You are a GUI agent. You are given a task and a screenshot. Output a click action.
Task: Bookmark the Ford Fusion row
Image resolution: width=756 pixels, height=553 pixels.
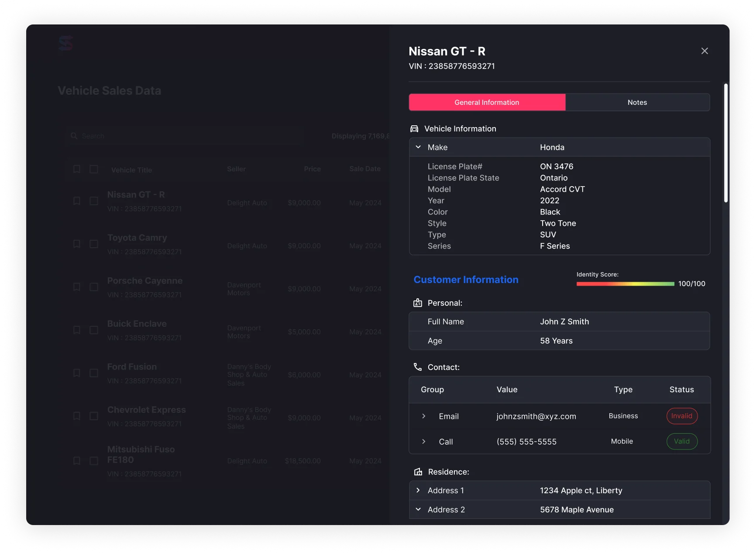(x=77, y=373)
